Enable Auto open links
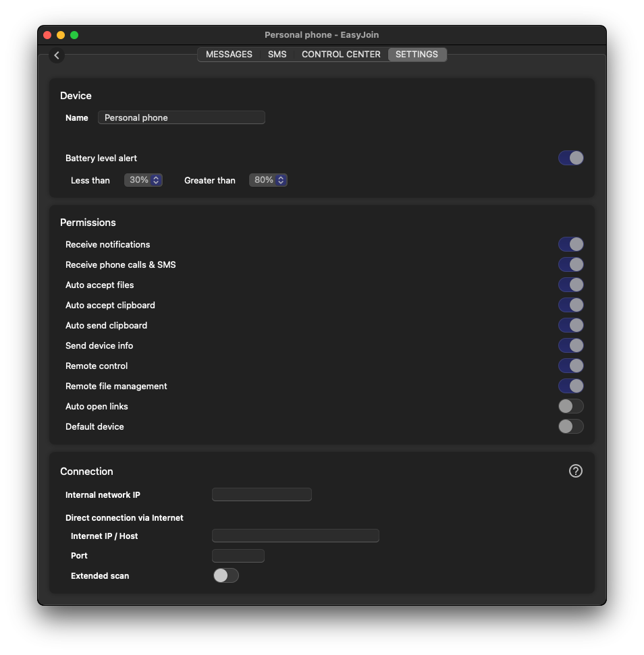The image size is (644, 655). click(x=570, y=406)
